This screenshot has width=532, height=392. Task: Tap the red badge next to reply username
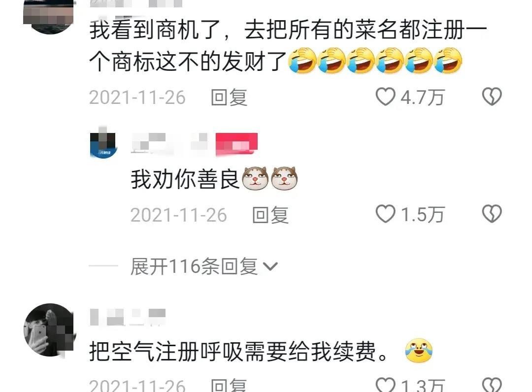pyautogui.click(x=237, y=144)
